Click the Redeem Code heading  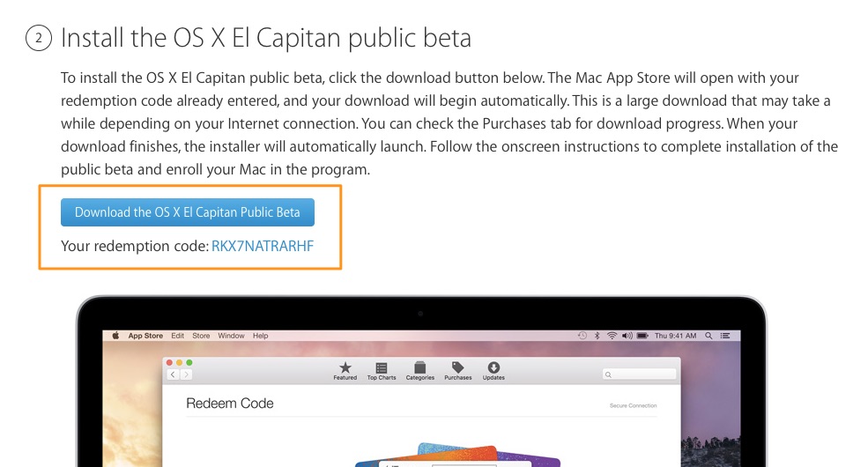pos(230,404)
